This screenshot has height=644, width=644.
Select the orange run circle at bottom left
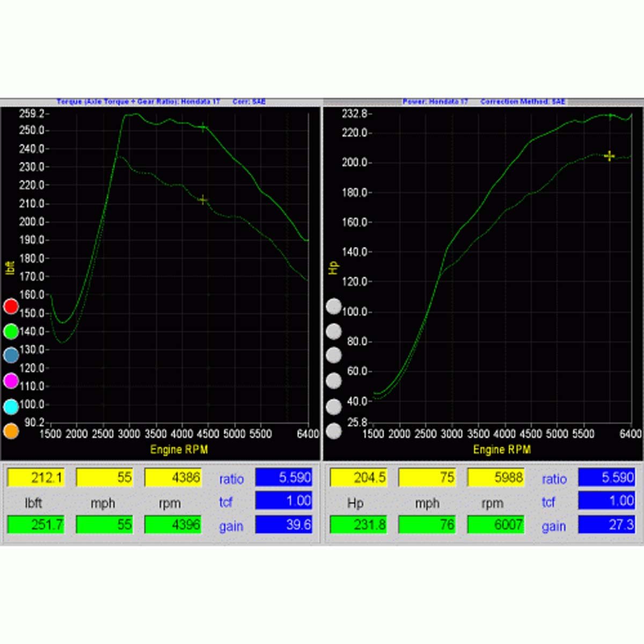[11, 430]
